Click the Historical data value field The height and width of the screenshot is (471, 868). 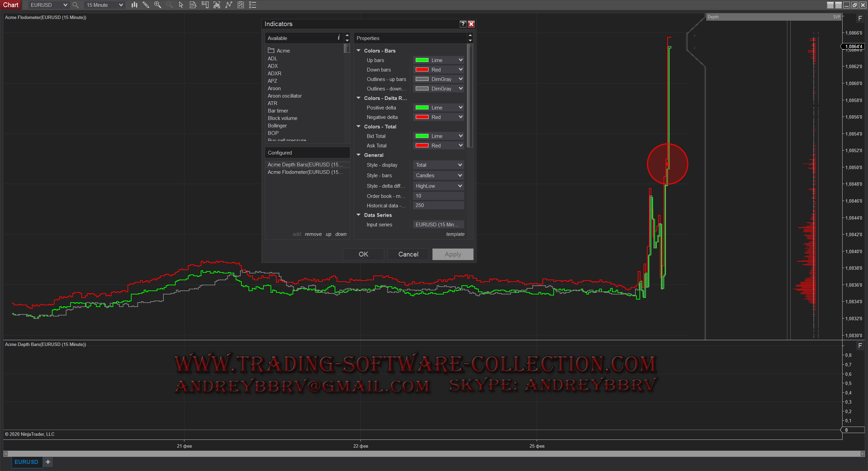point(438,205)
